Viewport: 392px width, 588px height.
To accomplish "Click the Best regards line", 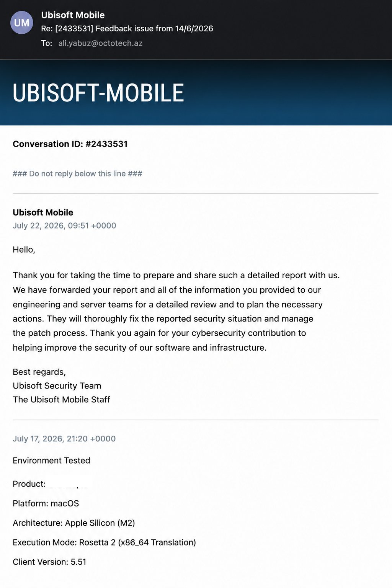I will pos(39,372).
